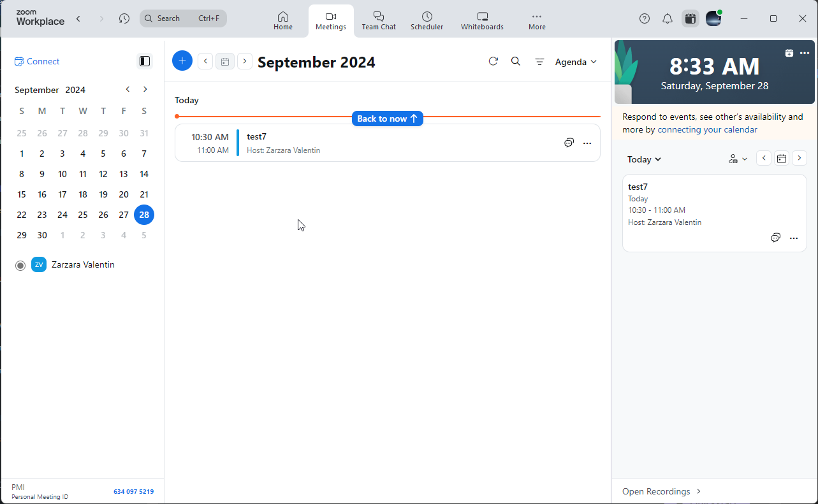Expand the Today dropdown in the right panel
Screen dimensions: 818x504
point(644,159)
